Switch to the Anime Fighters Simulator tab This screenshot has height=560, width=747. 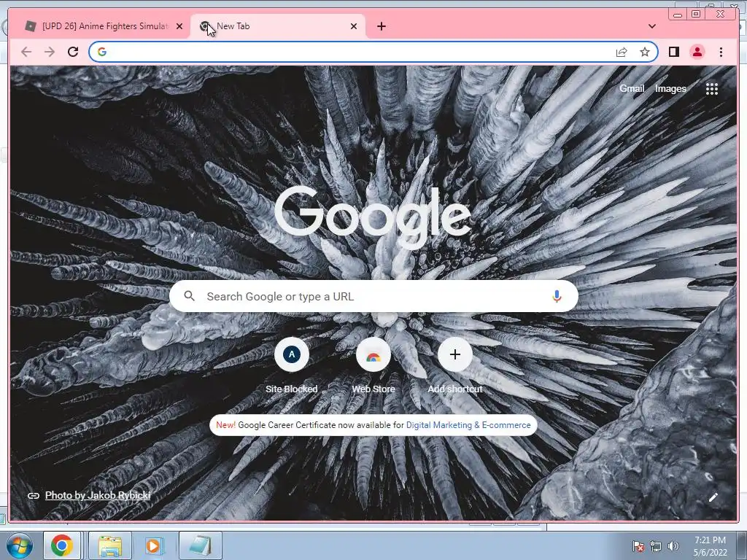click(103, 26)
